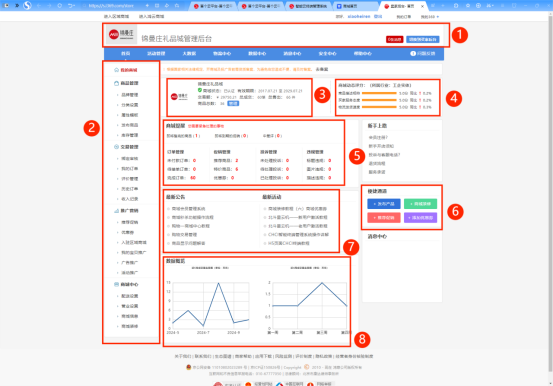Image resolution: width=553 pixels, height=386 pixels.
Task: Click the red button in header
Action: 394,40
